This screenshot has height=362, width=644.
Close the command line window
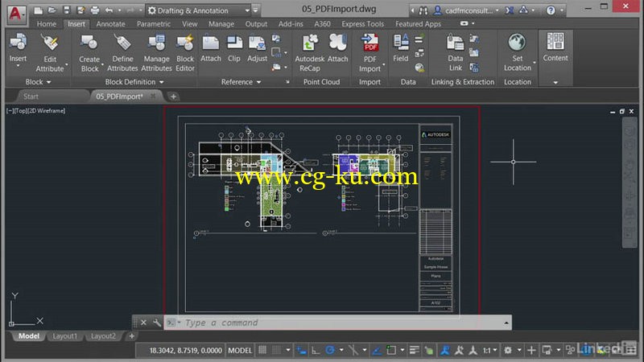point(143,323)
